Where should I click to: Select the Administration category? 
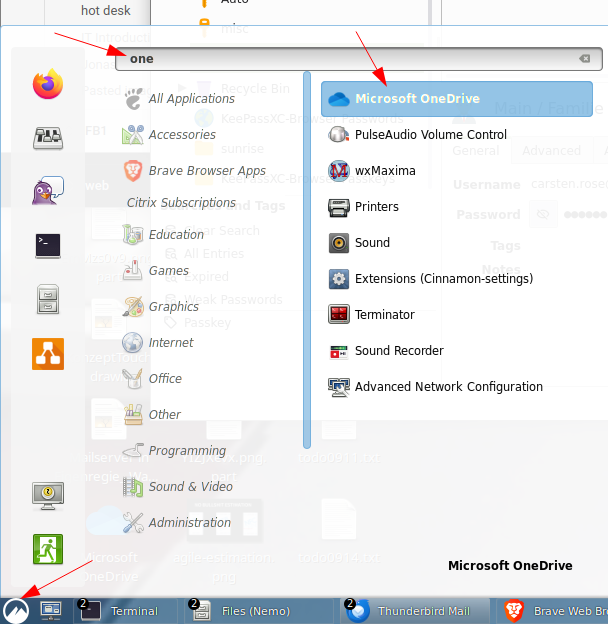(176, 523)
